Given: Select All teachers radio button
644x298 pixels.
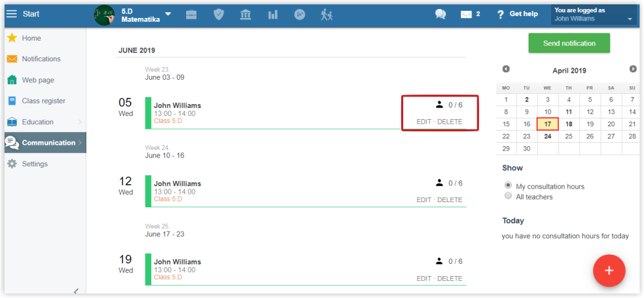Looking at the screenshot, I should pos(508,196).
